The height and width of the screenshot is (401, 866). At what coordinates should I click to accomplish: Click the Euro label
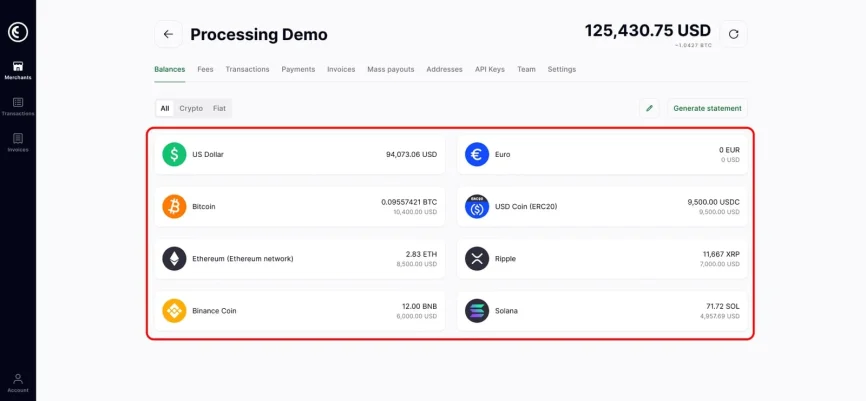[x=503, y=155]
